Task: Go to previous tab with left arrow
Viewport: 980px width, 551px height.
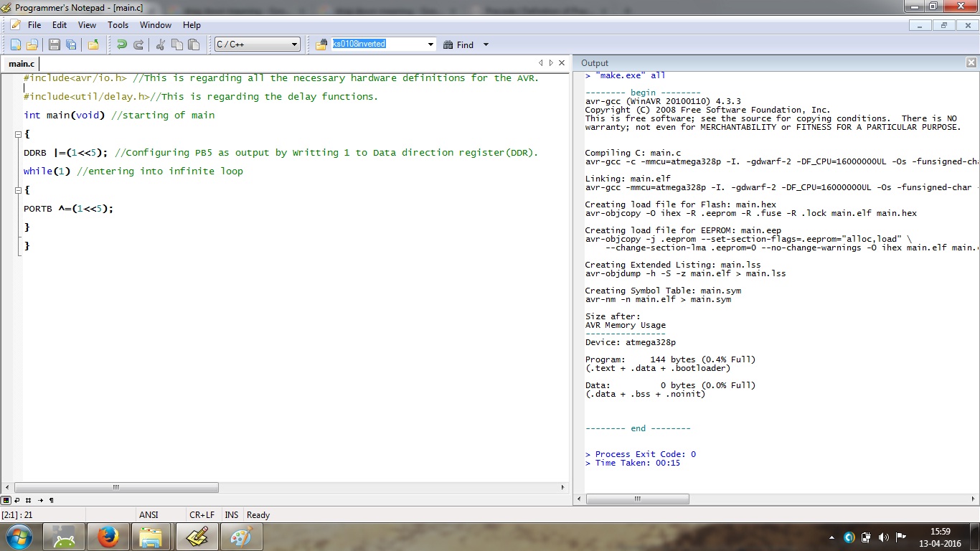Action: point(541,63)
